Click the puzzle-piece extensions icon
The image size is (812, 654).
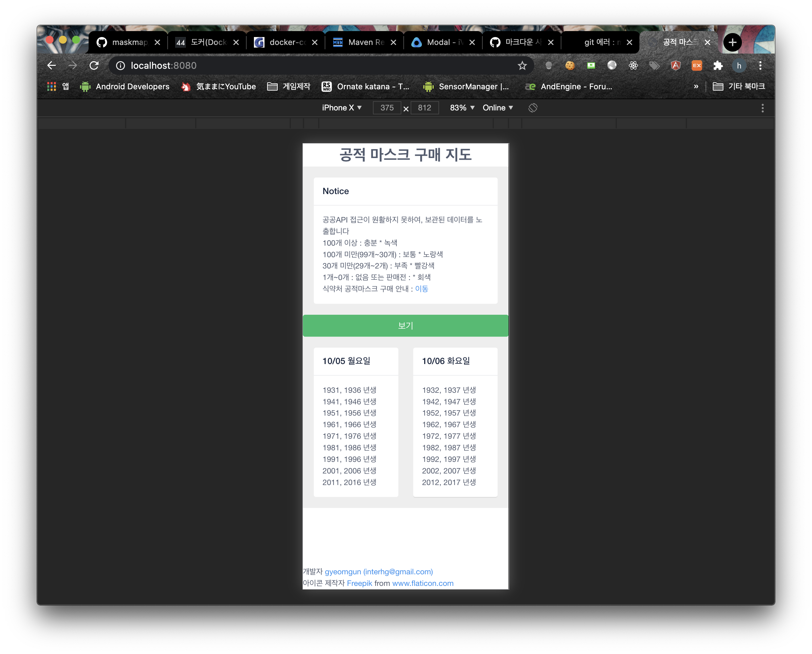pos(718,65)
